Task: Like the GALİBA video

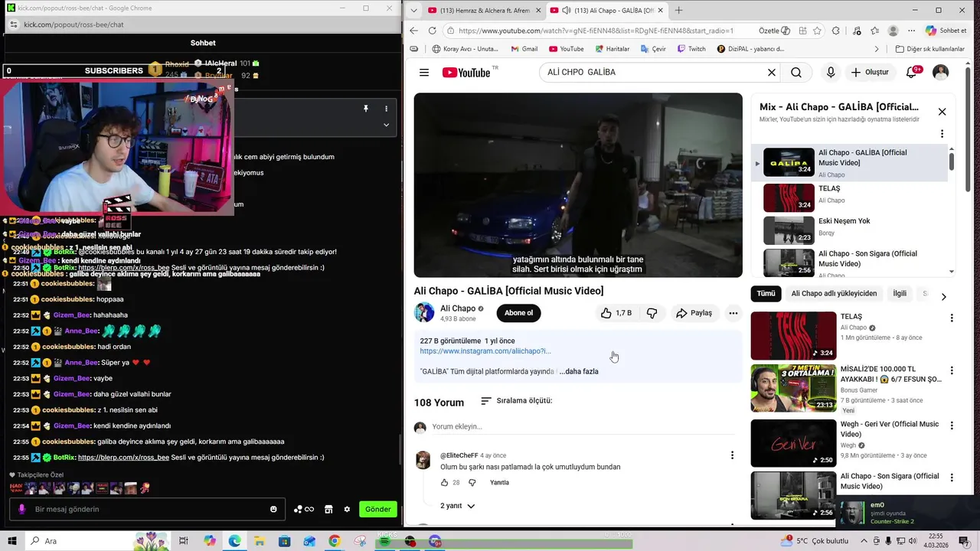Action: pyautogui.click(x=616, y=313)
